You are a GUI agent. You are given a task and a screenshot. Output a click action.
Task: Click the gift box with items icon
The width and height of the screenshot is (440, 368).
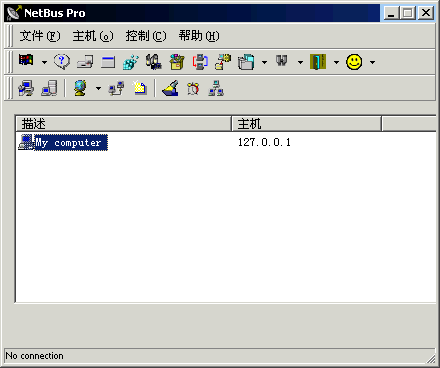tap(177, 62)
